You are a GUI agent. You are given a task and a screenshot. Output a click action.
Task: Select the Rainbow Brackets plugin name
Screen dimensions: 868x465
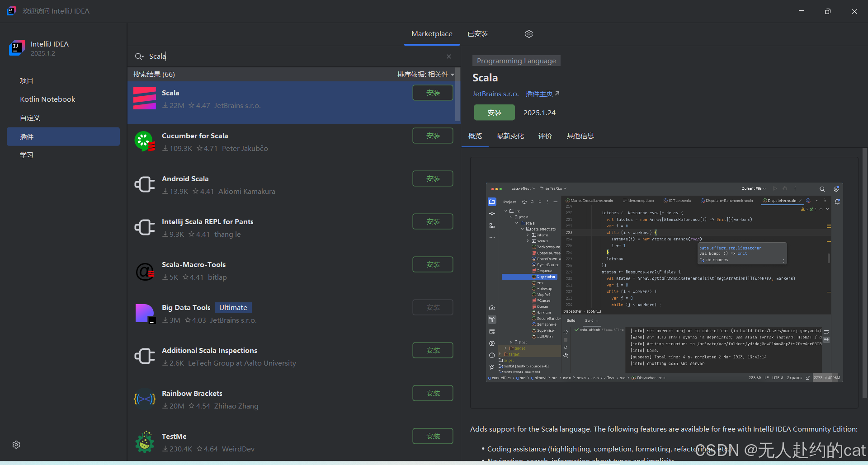[x=192, y=393]
